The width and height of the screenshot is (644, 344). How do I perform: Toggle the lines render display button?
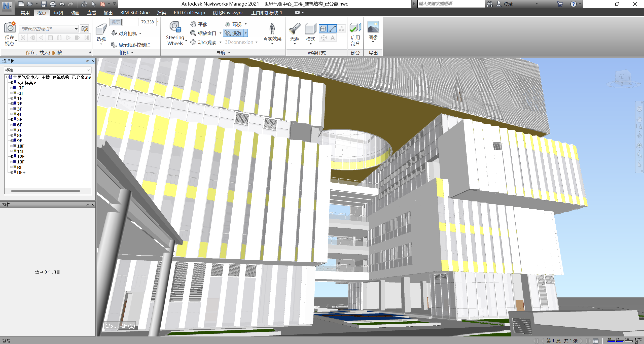click(x=332, y=28)
